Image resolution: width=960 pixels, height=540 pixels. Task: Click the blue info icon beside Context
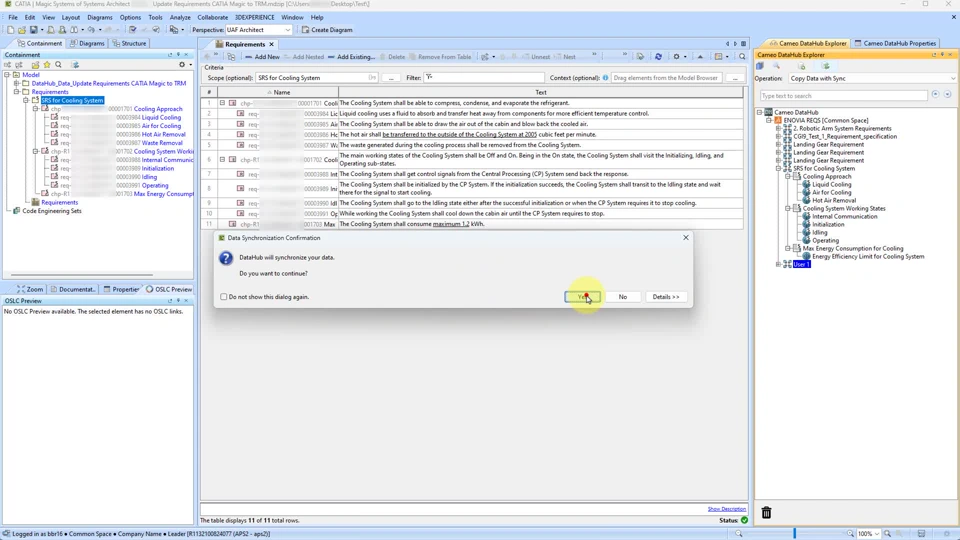(x=606, y=78)
